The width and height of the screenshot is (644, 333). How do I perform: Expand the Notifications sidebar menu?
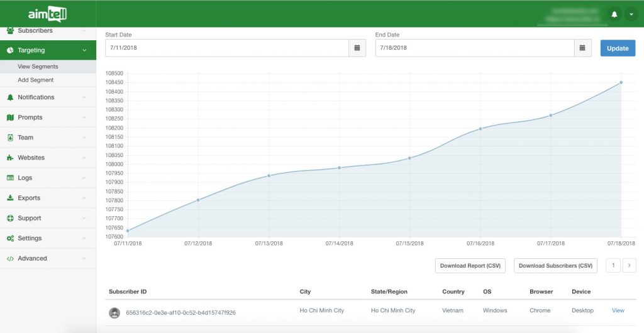click(48, 97)
